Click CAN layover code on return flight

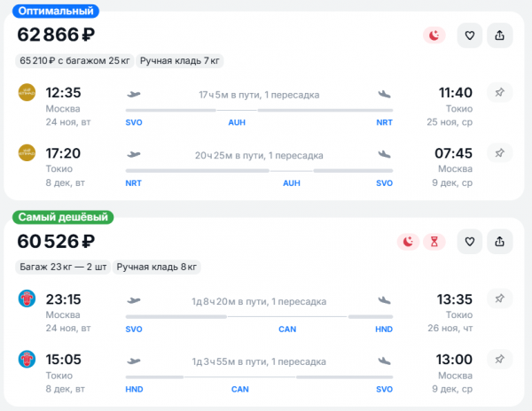tap(240, 390)
